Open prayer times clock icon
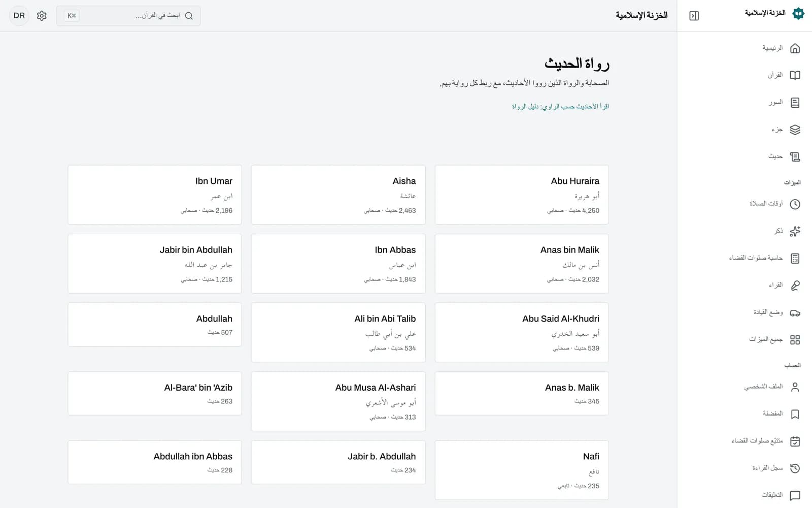This screenshot has width=812, height=508. click(795, 204)
